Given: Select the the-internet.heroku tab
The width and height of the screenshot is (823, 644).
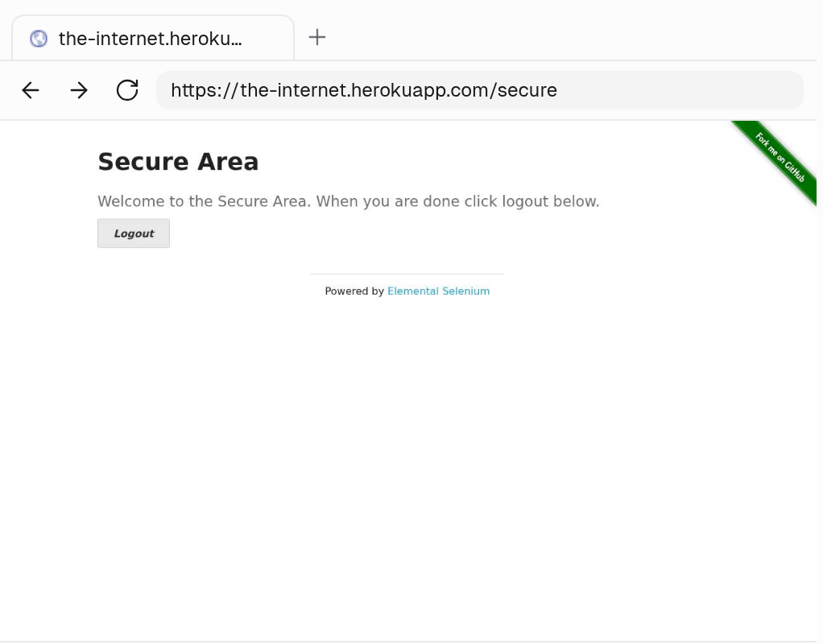Looking at the screenshot, I should pyautogui.click(x=153, y=38).
